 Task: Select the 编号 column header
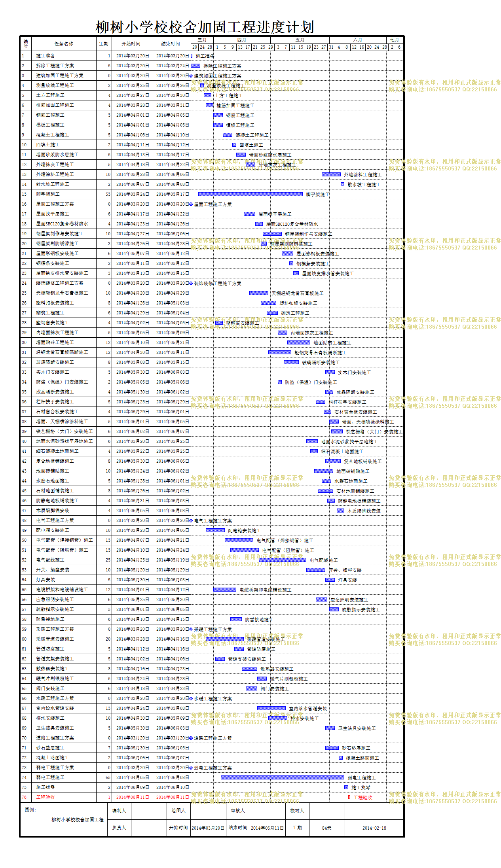pos(26,43)
